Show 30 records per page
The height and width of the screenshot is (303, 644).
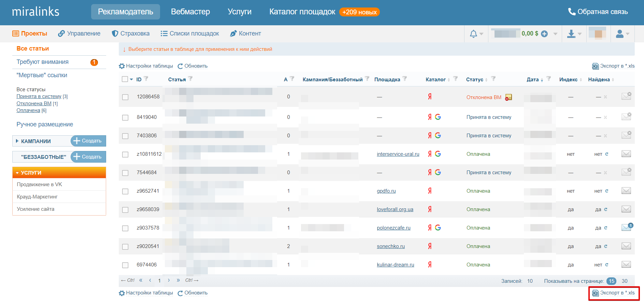625,281
